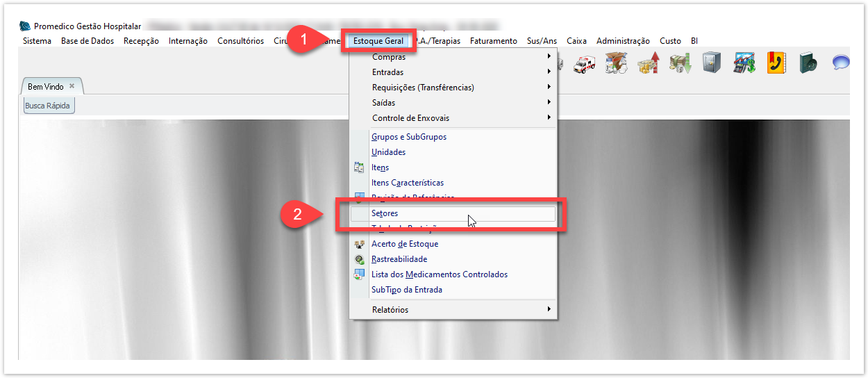Click the blue chat bubble icon
Screen dimensions: 868x378
pos(840,63)
